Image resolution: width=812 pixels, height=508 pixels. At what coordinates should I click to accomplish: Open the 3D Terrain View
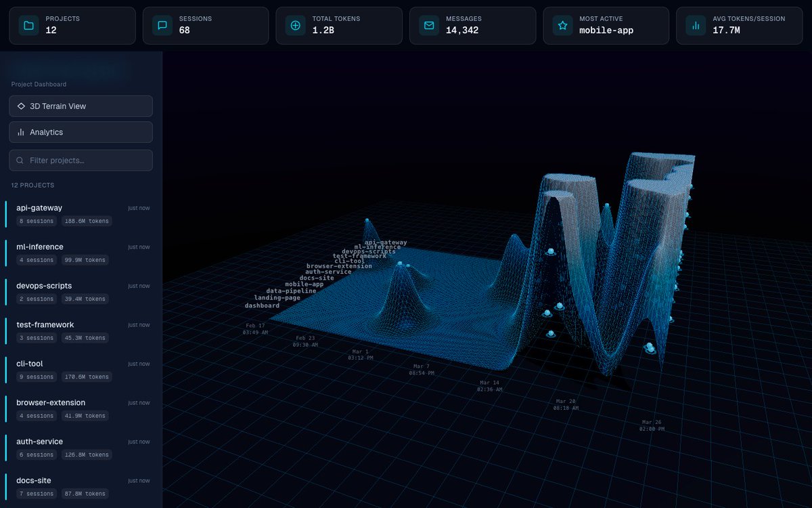pos(81,106)
